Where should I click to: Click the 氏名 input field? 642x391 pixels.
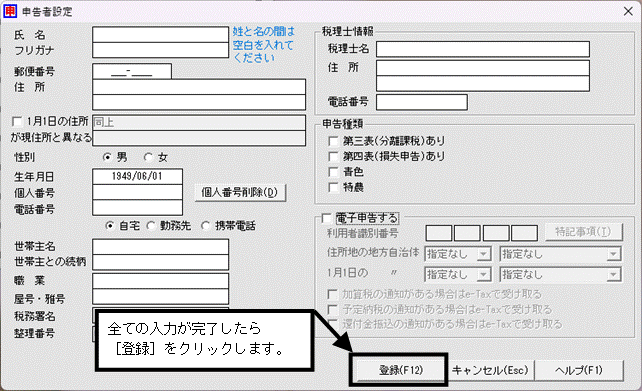pyautogui.click(x=160, y=34)
